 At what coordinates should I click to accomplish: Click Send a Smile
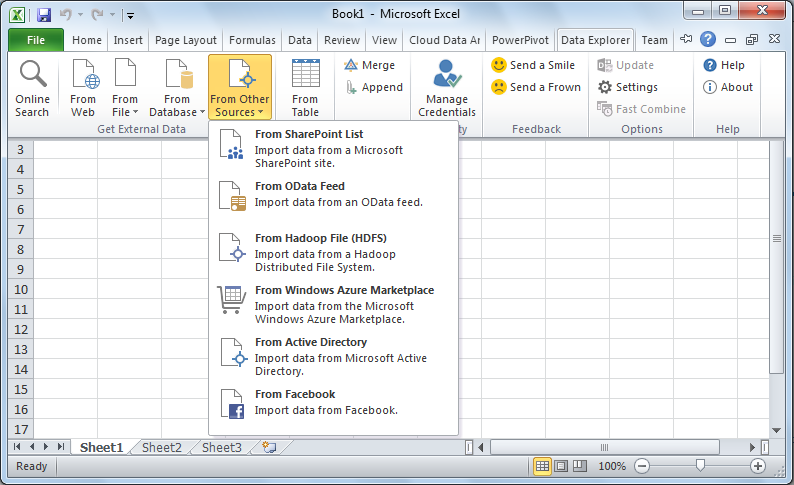[533, 65]
